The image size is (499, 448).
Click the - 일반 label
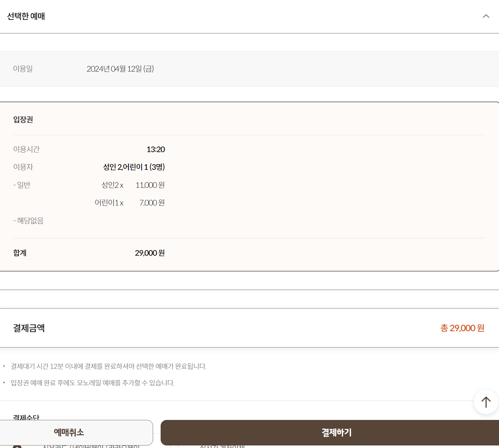pos(22,185)
